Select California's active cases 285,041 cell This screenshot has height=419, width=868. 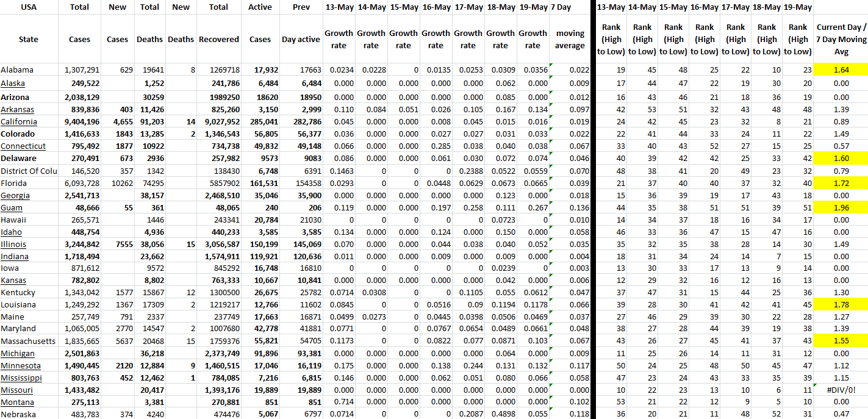pyautogui.click(x=260, y=121)
